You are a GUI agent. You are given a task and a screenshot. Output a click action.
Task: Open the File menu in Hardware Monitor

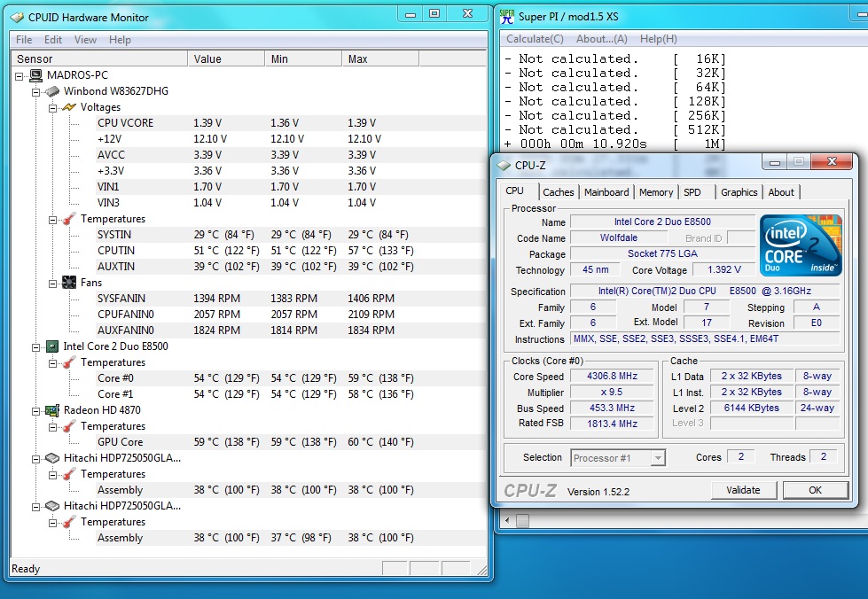24,40
